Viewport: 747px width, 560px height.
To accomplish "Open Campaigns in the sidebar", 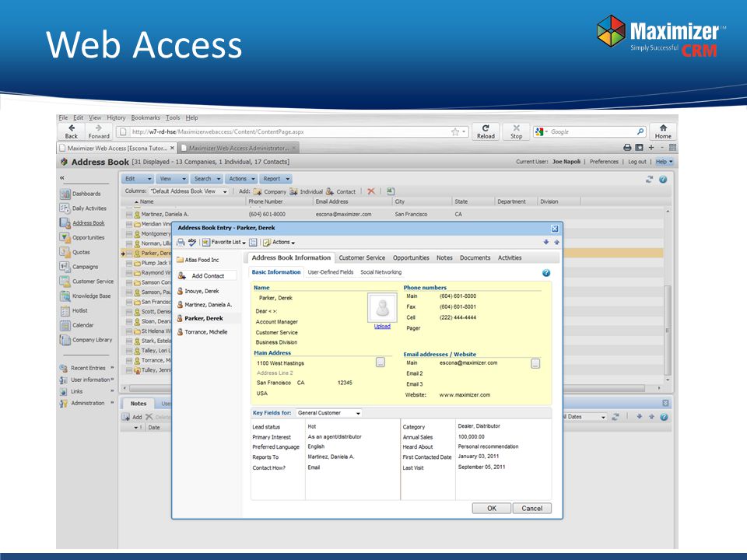I will click(x=79, y=267).
